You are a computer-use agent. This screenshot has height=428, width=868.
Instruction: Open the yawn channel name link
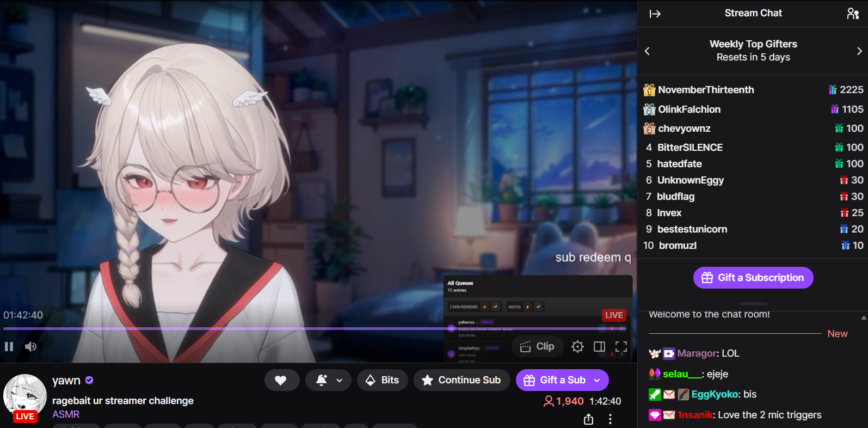pyautogui.click(x=66, y=380)
